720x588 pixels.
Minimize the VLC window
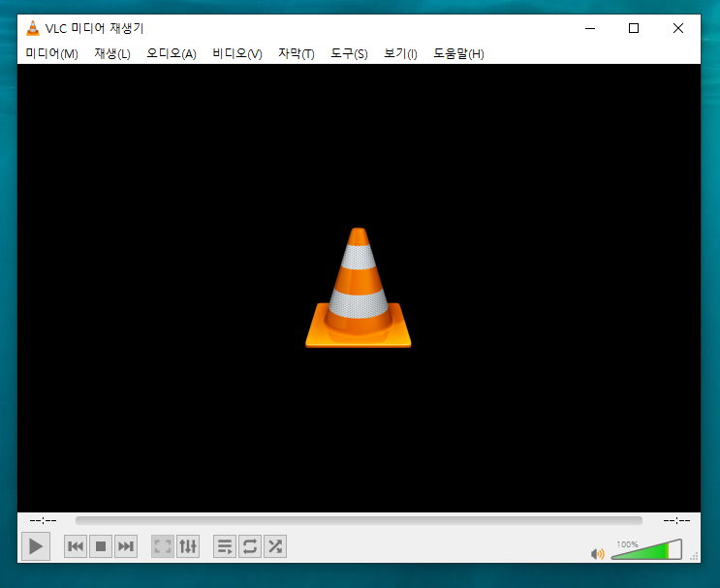click(x=590, y=28)
